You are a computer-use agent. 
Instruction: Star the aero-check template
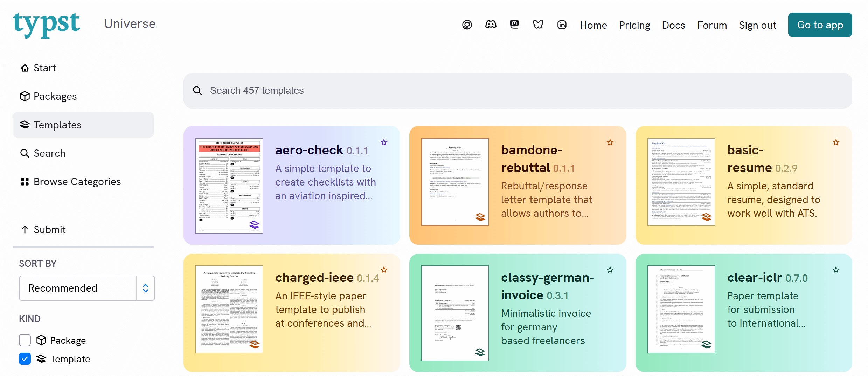tap(384, 142)
